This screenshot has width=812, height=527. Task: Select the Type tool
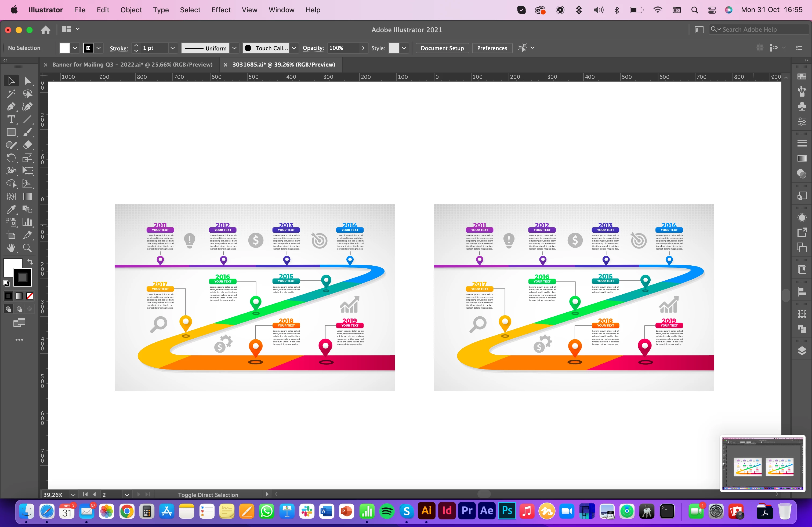11,120
